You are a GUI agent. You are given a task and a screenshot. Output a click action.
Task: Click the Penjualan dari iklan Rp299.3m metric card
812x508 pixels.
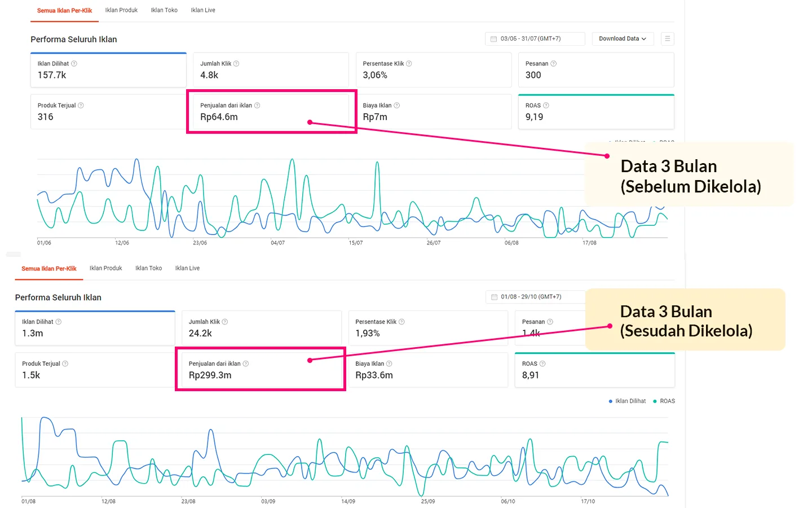coord(260,369)
